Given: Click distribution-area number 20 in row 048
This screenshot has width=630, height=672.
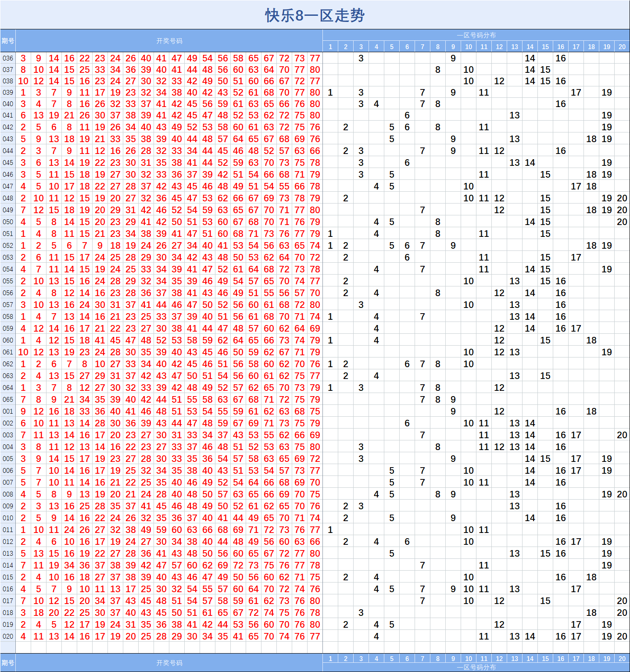Looking at the screenshot, I should click(x=622, y=198).
